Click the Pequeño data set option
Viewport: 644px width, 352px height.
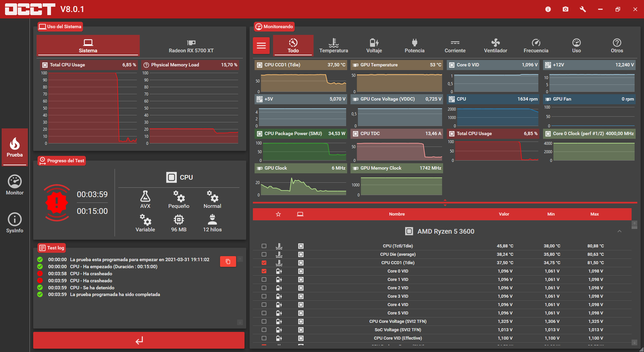[179, 200]
